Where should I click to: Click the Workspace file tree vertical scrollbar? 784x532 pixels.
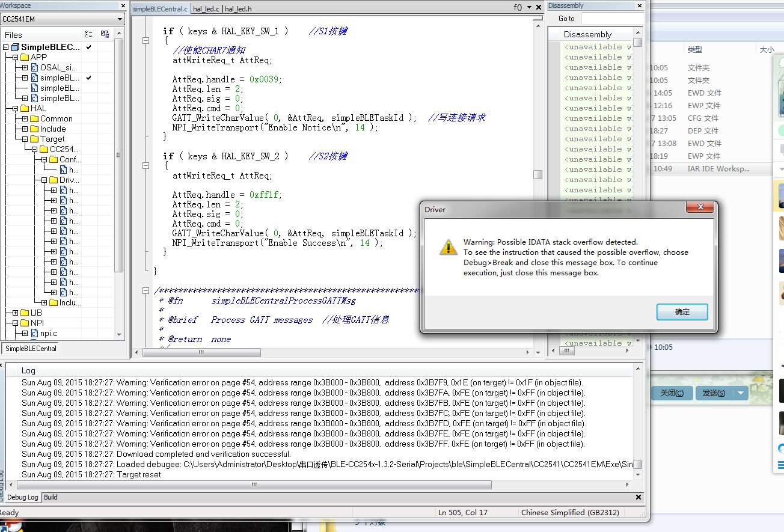[118, 156]
